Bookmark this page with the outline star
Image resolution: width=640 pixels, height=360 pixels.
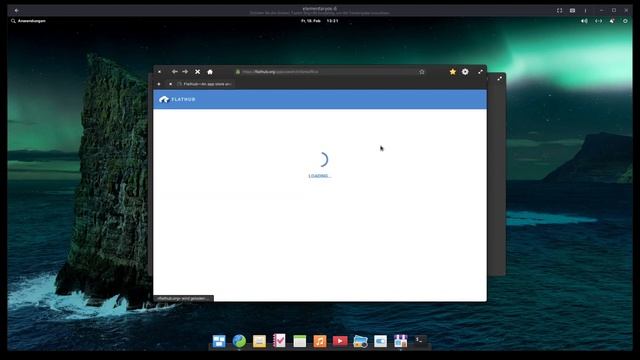pos(422,72)
